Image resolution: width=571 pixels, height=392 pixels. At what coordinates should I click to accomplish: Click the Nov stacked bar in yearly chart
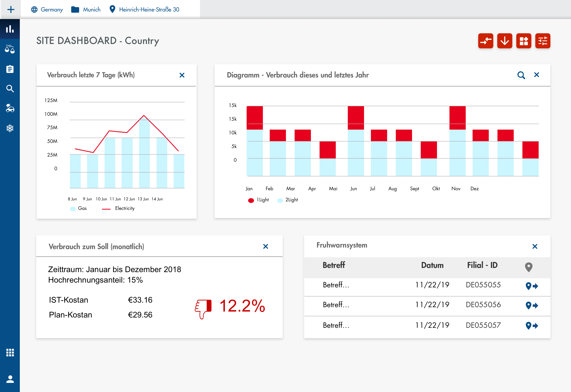coord(457,141)
